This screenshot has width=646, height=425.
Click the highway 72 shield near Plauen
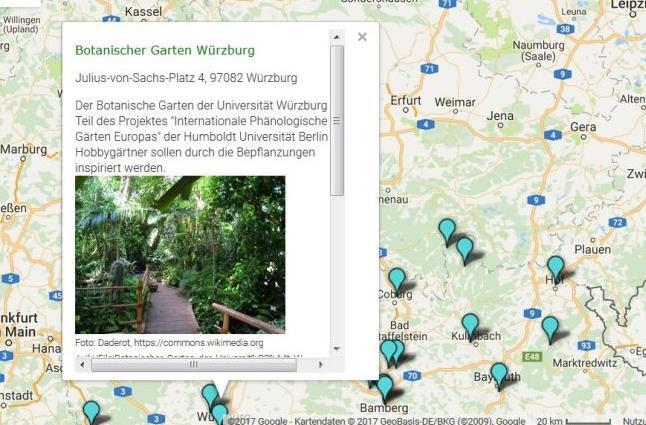click(x=617, y=223)
